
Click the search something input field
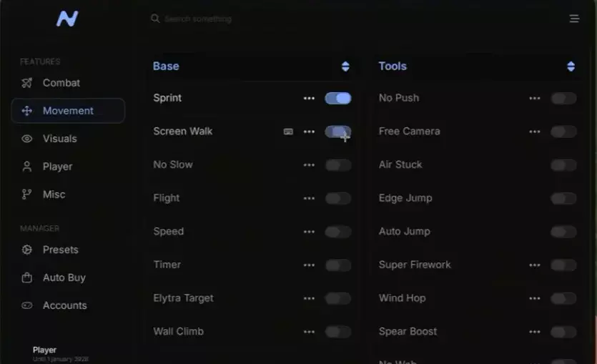click(x=198, y=19)
